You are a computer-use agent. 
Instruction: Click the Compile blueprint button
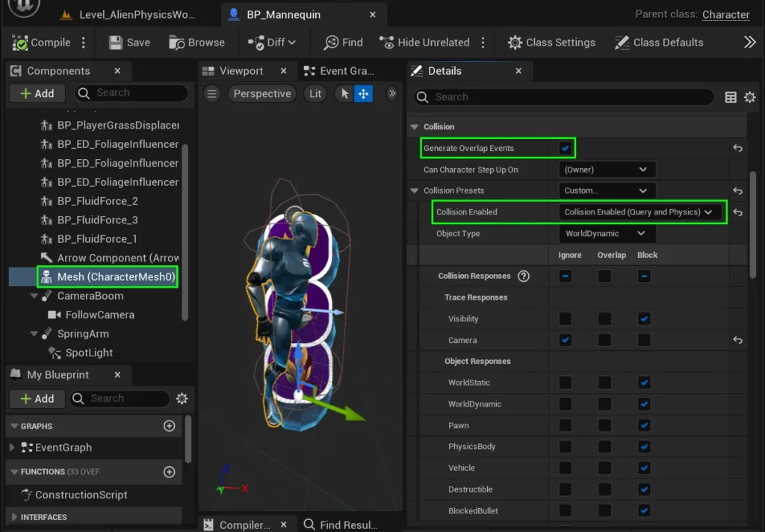tap(43, 43)
